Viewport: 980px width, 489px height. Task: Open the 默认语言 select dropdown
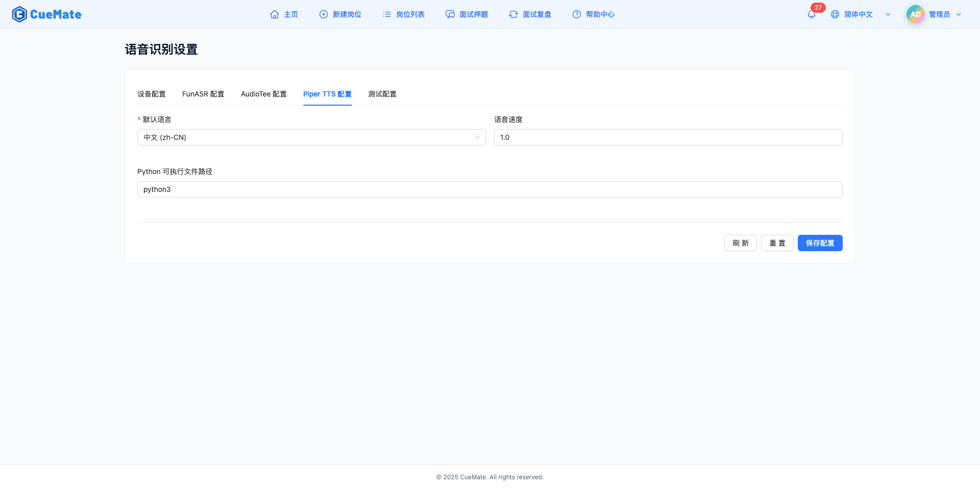(311, 137)
